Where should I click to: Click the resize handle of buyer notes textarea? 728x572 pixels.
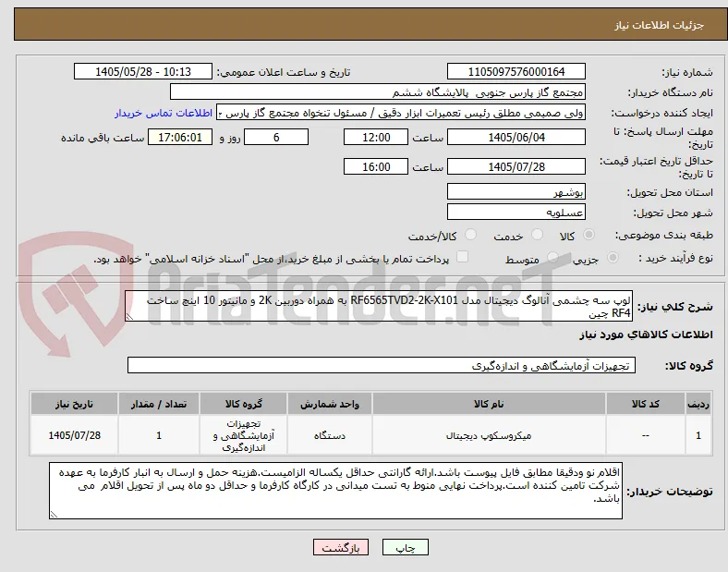click(x=54, y=515)
